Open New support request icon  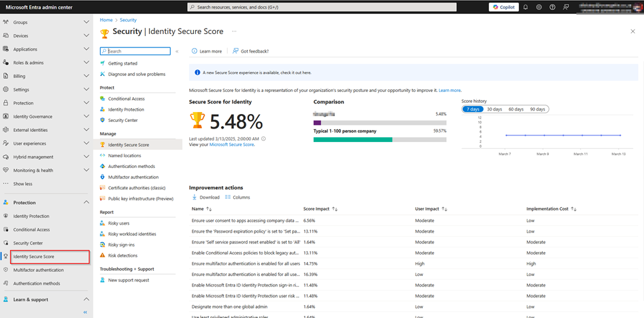pyautogui.click(x=103, y=280)
